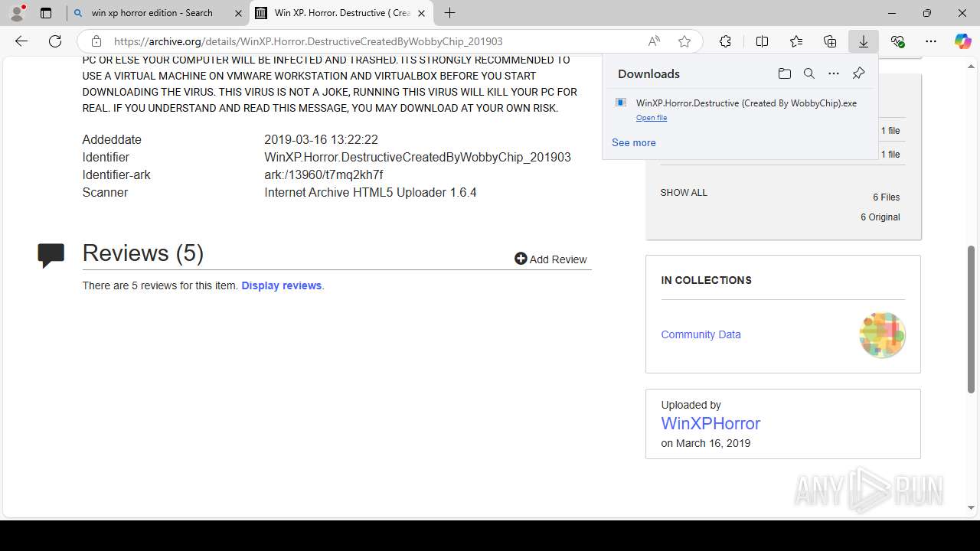Viewport: 980px width, 551px height.
Task: Click the Open file link
Action: pos(652,118)
